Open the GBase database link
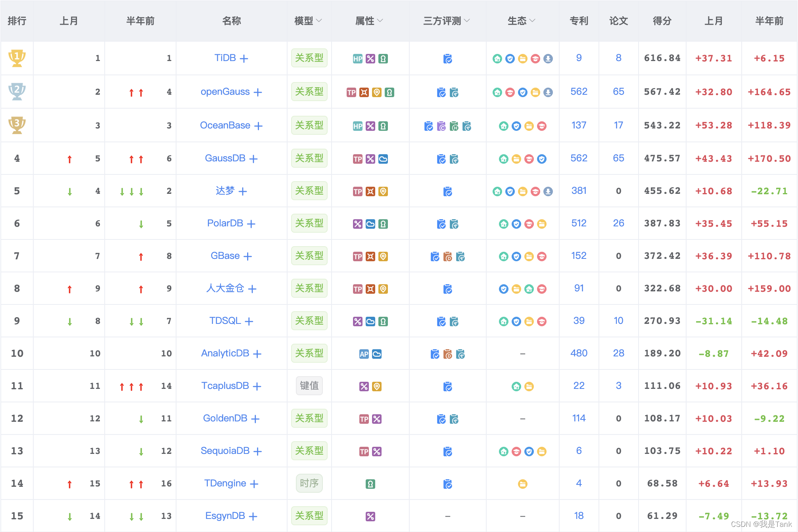This screenshot has width=798, height=532. coord(225,256)
